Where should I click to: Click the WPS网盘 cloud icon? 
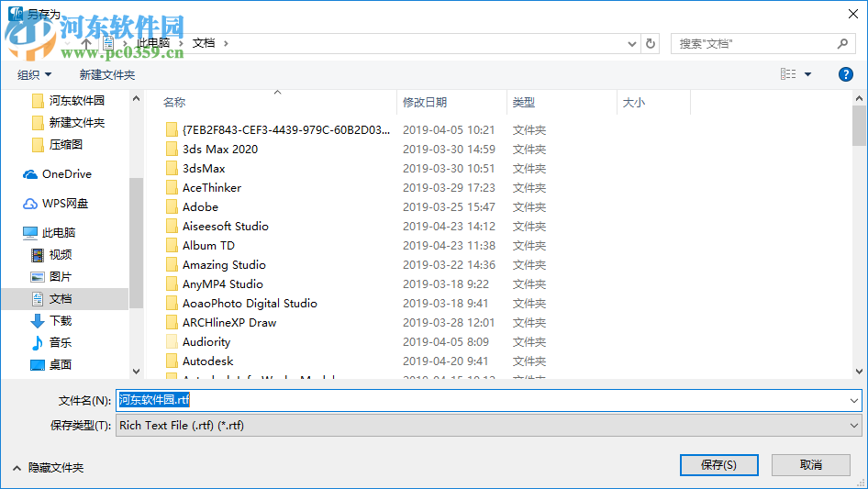[x=30, y=204]
